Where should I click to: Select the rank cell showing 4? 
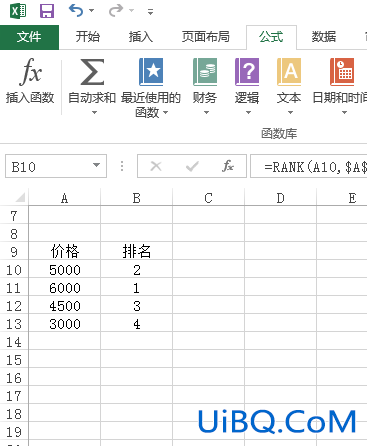tap(137, 324)
